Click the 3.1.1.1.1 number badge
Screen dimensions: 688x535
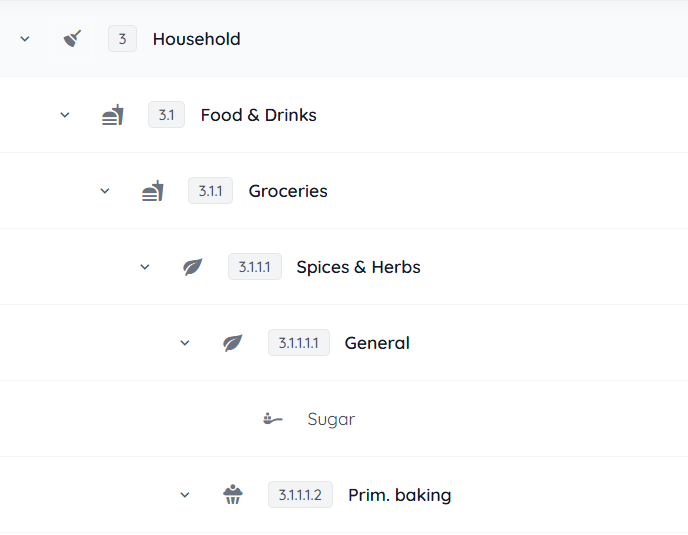tap(298, 343)
